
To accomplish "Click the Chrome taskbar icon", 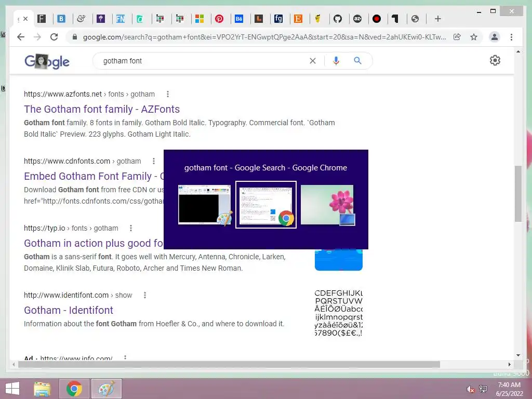I will tap(74, 389).
